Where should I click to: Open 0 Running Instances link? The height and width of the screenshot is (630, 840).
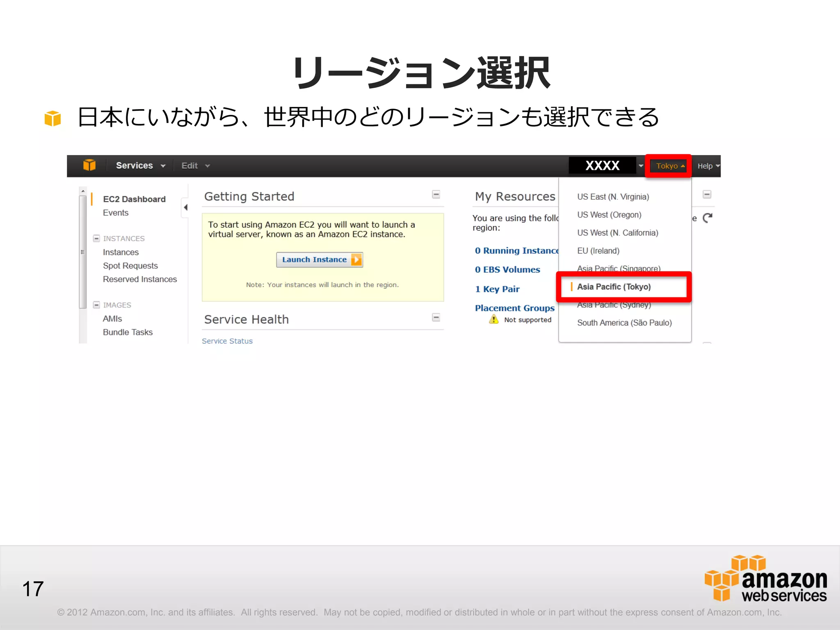tap(517, 251)
